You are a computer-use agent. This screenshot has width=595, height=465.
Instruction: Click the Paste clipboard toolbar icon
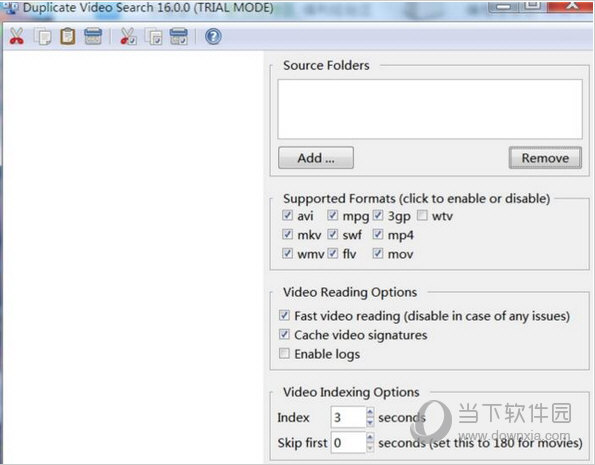[x=68, y=36]
